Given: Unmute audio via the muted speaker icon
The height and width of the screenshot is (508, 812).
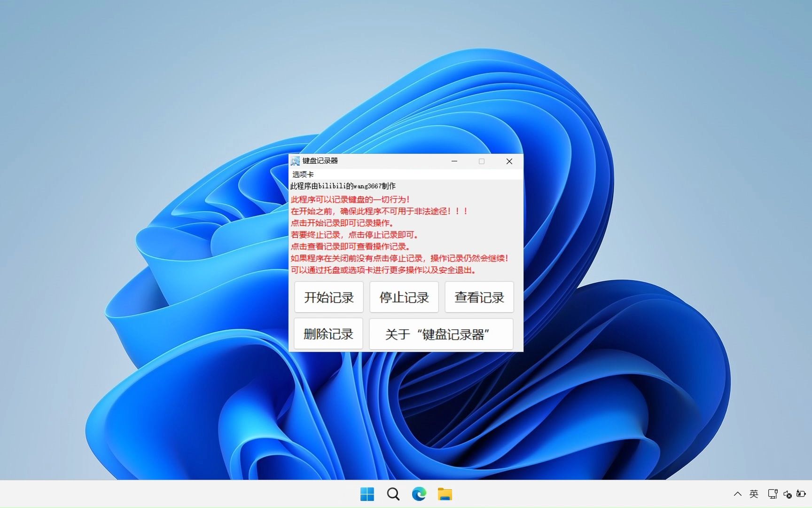Looking at the screenshot, I should (788, 494).
